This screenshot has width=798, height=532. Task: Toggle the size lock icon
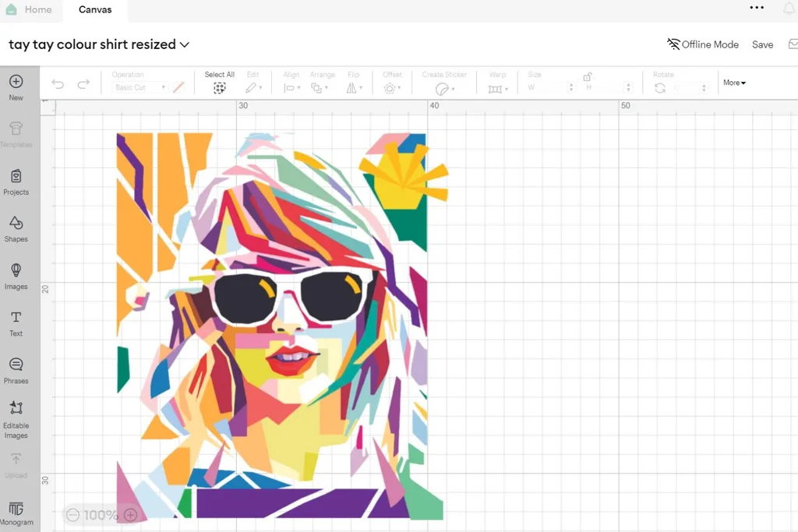[588, 77]
